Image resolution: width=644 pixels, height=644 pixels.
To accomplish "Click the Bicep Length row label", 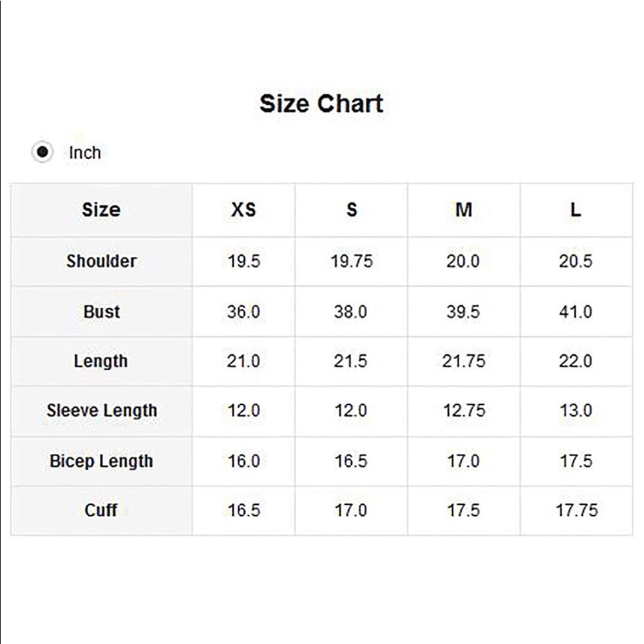I will [x=102, y=461].
